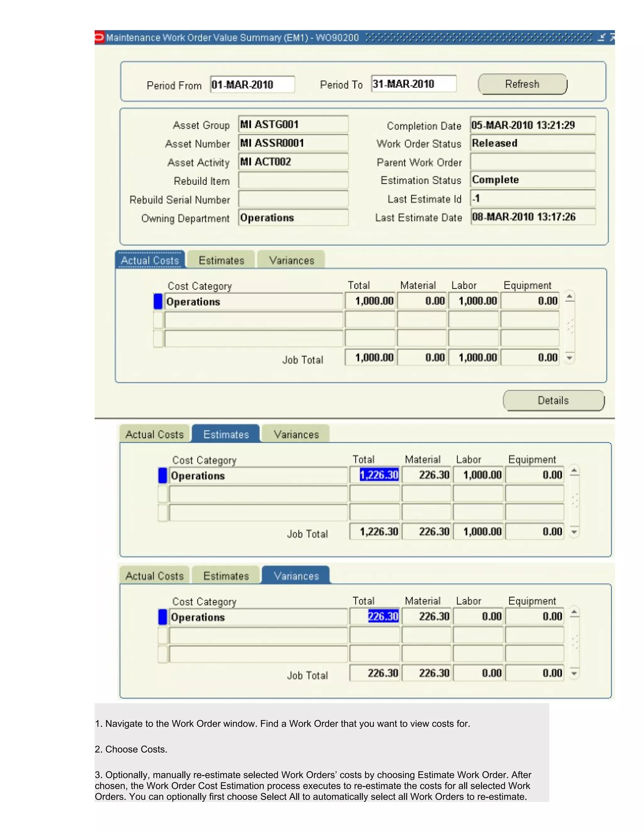Click scroll up arrow in Actual Costs table
The height and width of the screenshot is (833, 644).
click(x=569, y=296)
